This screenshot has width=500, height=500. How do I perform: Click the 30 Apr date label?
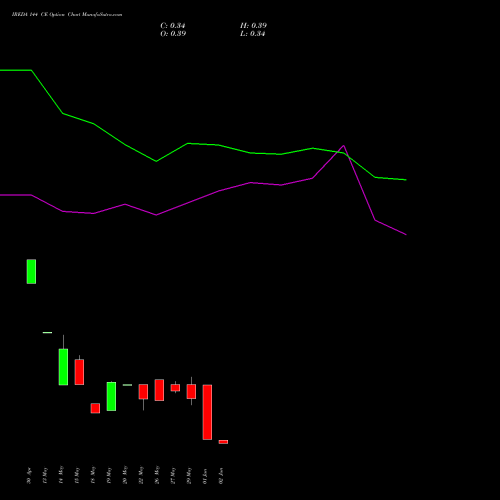pos(29,476)
